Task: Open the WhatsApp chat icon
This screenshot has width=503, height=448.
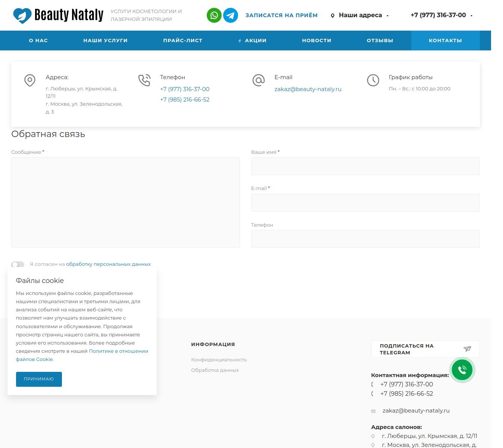Action: coord(214,15)
